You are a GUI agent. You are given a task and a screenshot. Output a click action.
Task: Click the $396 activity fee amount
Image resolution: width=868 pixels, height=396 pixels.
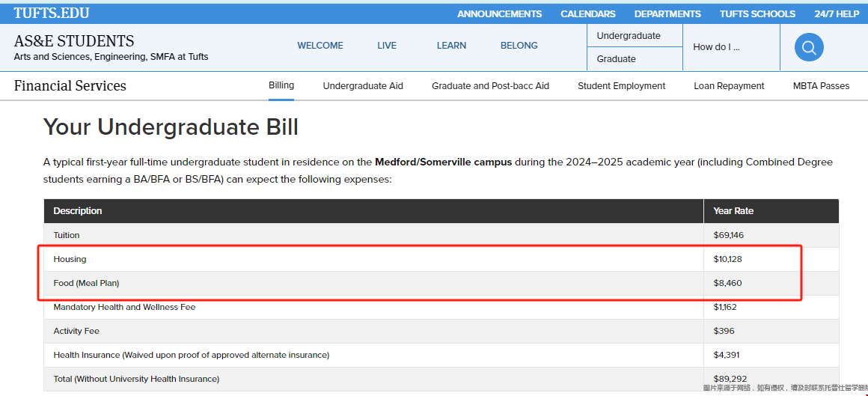pyautogui.click(x=724, y=331)
